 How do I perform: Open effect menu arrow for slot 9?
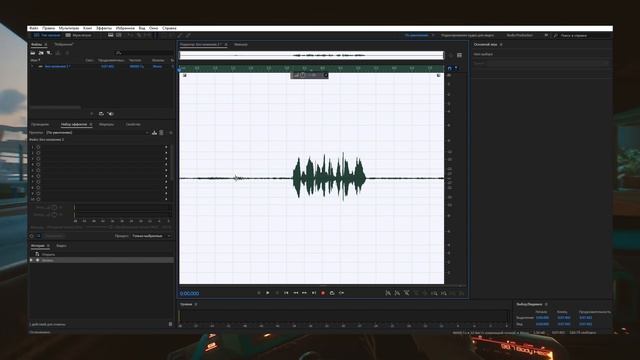coord(166,193)
